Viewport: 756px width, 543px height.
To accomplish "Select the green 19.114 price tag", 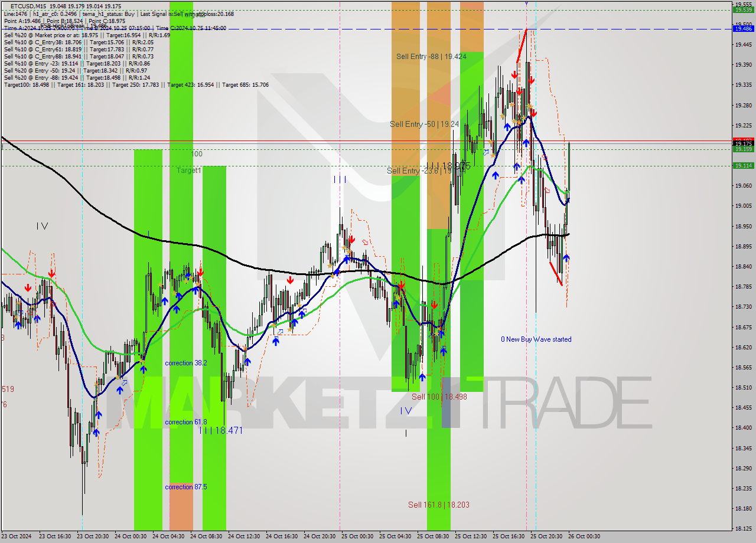I will (743, 166).
